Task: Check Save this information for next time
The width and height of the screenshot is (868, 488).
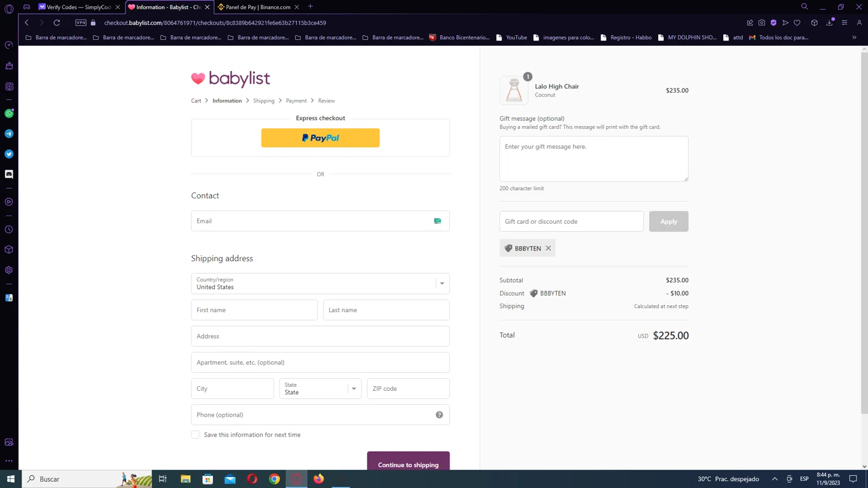Action: (196, 435)
